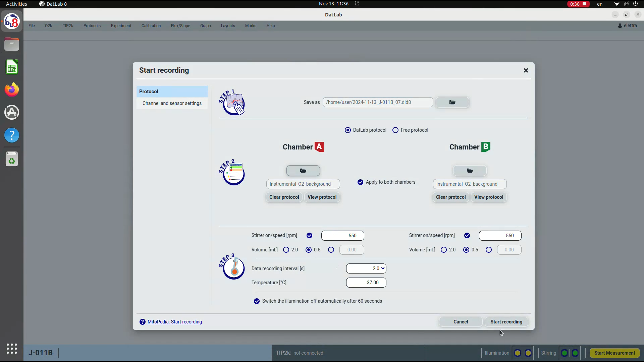Click the elettra user icon
This screenshot has height=362, width=644.
tap(620, 26)
